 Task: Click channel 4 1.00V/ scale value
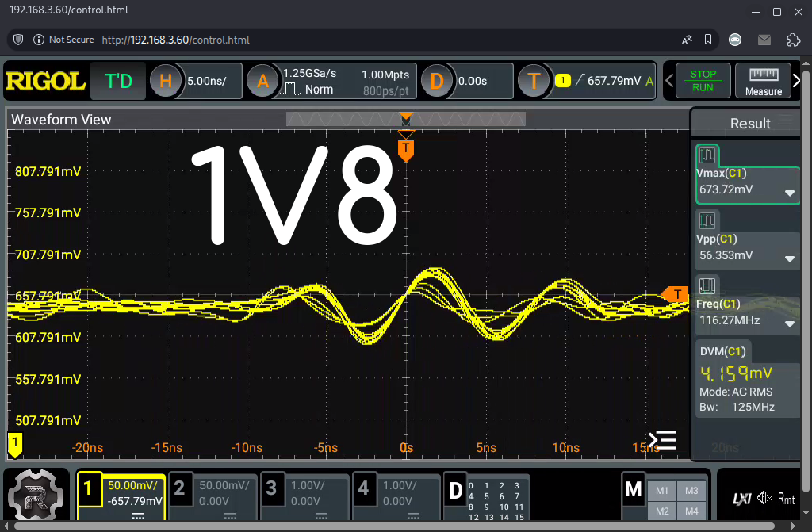point(400,485)
